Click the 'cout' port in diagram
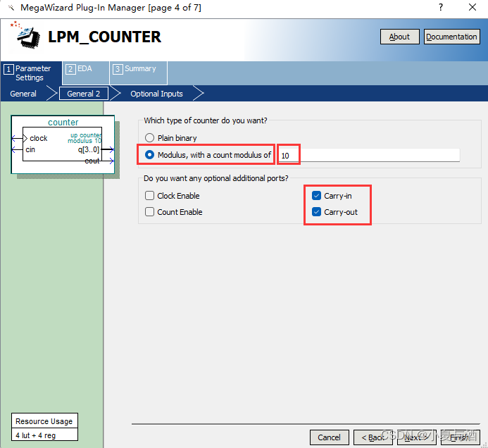 click(92, 161)
